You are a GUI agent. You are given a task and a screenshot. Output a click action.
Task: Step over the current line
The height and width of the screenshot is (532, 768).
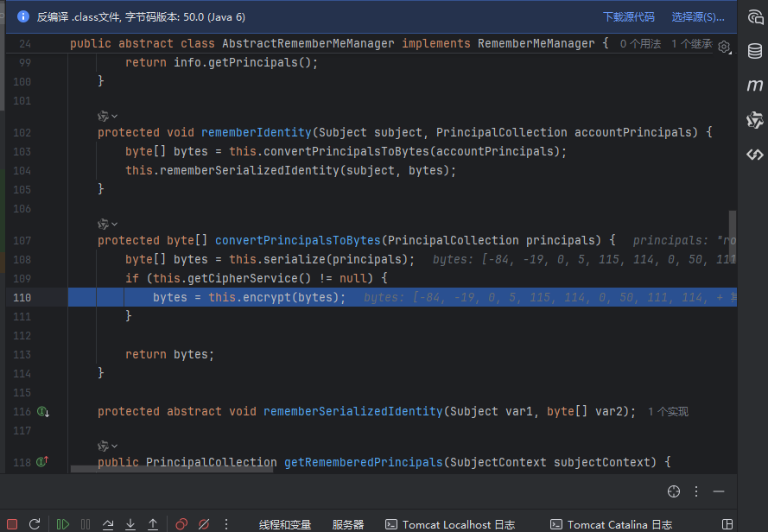[108, 524]
